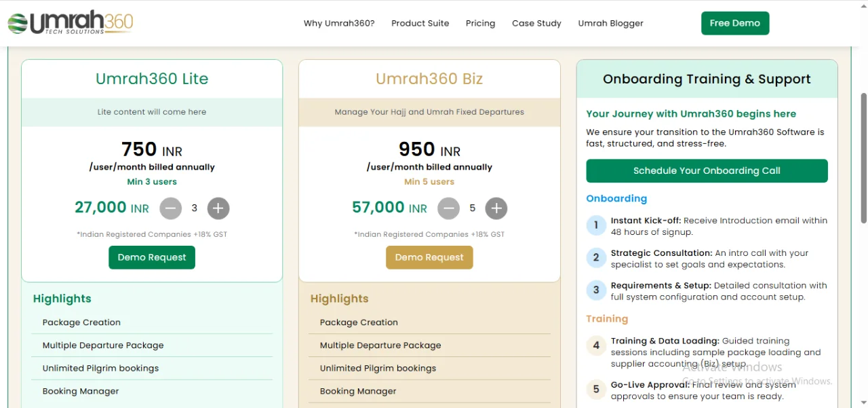The image size is (868, 408).
Task: Open the Case Study link
Action: click(536, 23)
